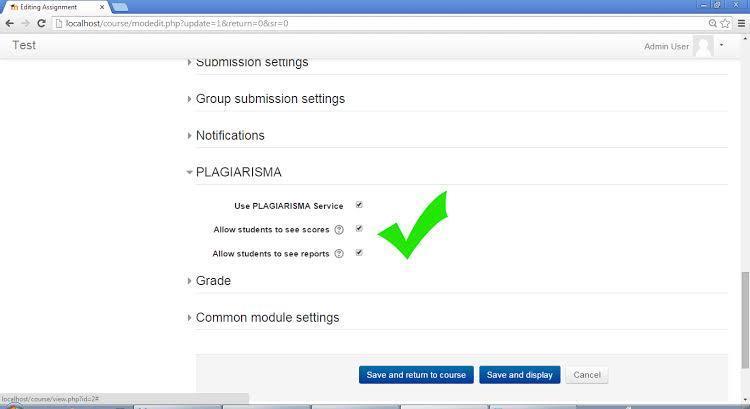Viewport: 750px width, 409px height.
Task: Collapse the PLAGIARISMA section
Action: 238,172
